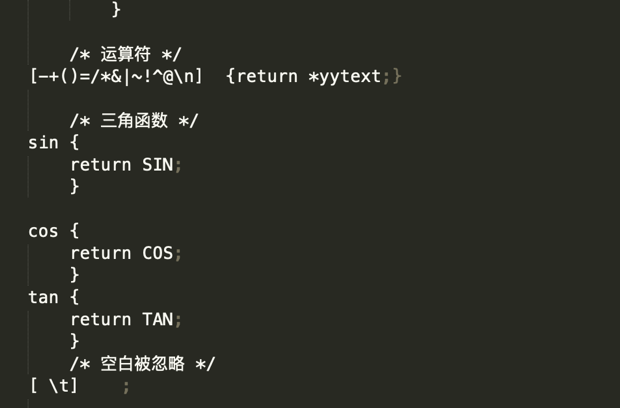The width and height of the screenshot is (620, 408).
Task: Click the SIN token in return statement
Action: [x=157, y=165]
